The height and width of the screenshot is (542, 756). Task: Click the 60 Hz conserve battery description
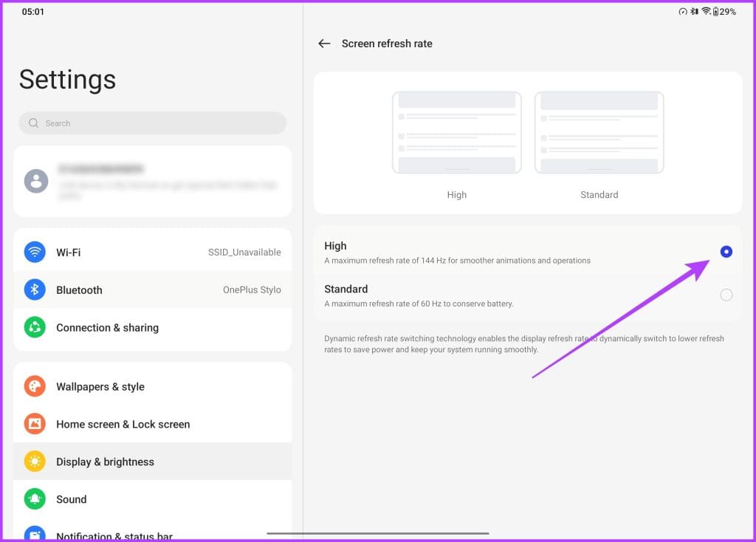[x=419, y=303]
